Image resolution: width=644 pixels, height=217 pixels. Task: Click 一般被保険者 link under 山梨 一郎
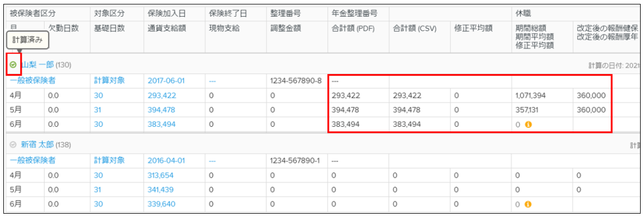click(x=32, y=80)
